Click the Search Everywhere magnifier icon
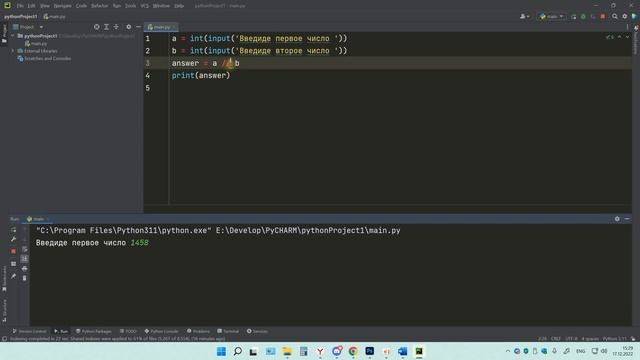This screenshot has height=360, width=640. (x=615, y=17)
